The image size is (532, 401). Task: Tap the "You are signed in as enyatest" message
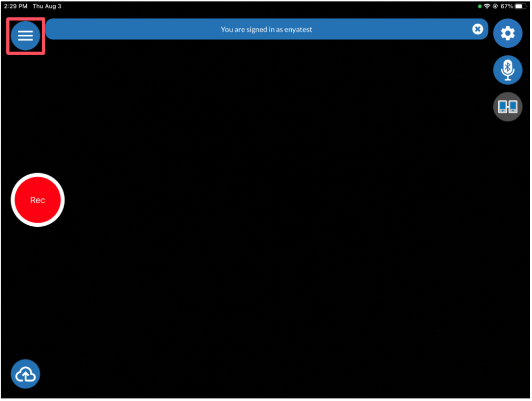coord(267,29)
